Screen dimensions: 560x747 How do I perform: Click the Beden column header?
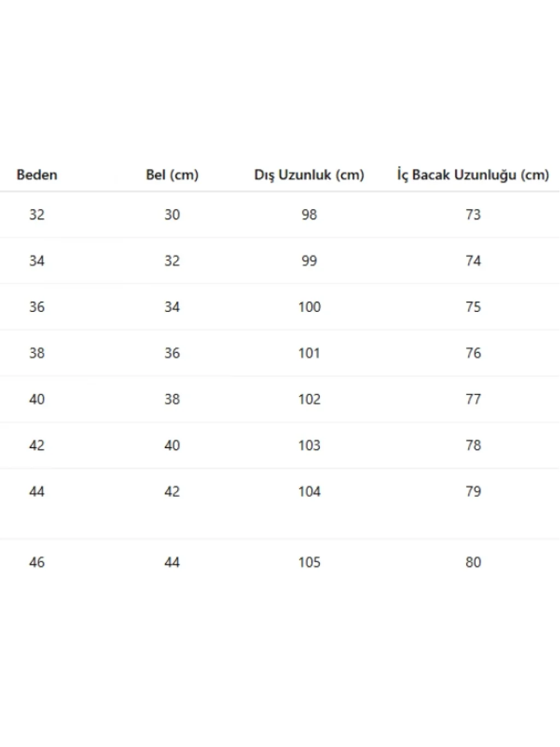pos(37,175)
